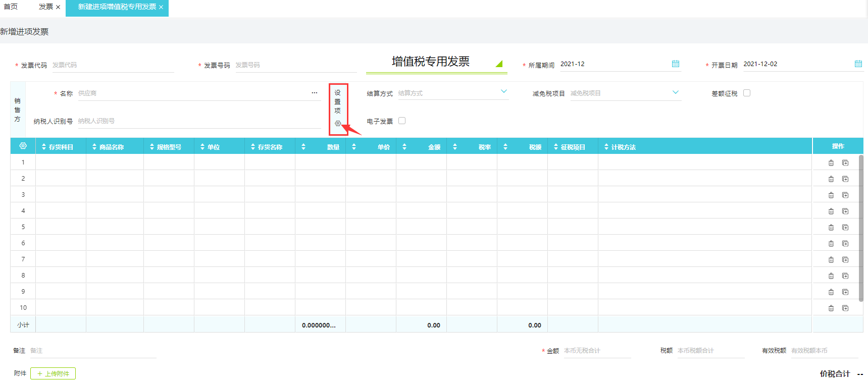Click the 上传附件 button

point(53,373)
